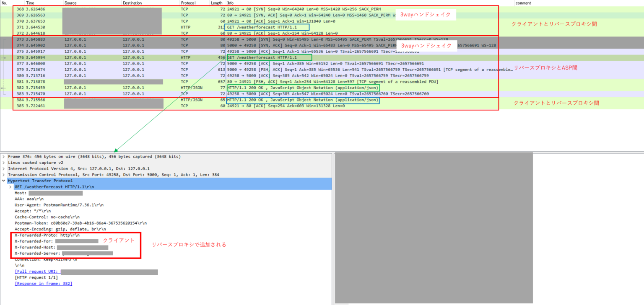Click the Length column header

(216, 3)
